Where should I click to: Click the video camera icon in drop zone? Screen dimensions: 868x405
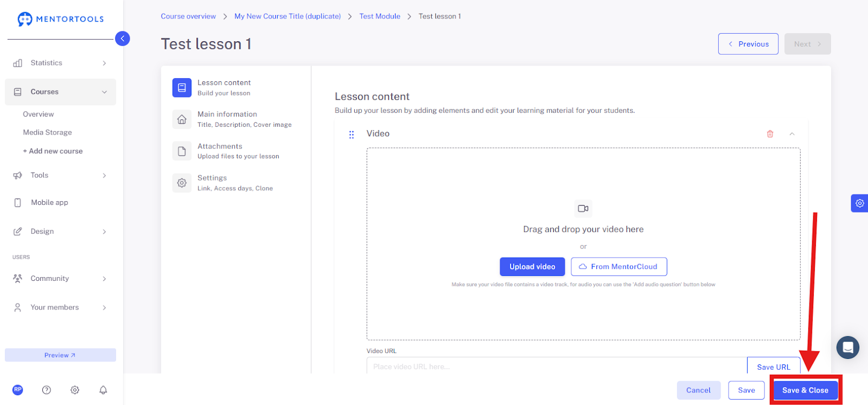click(583, 209)
